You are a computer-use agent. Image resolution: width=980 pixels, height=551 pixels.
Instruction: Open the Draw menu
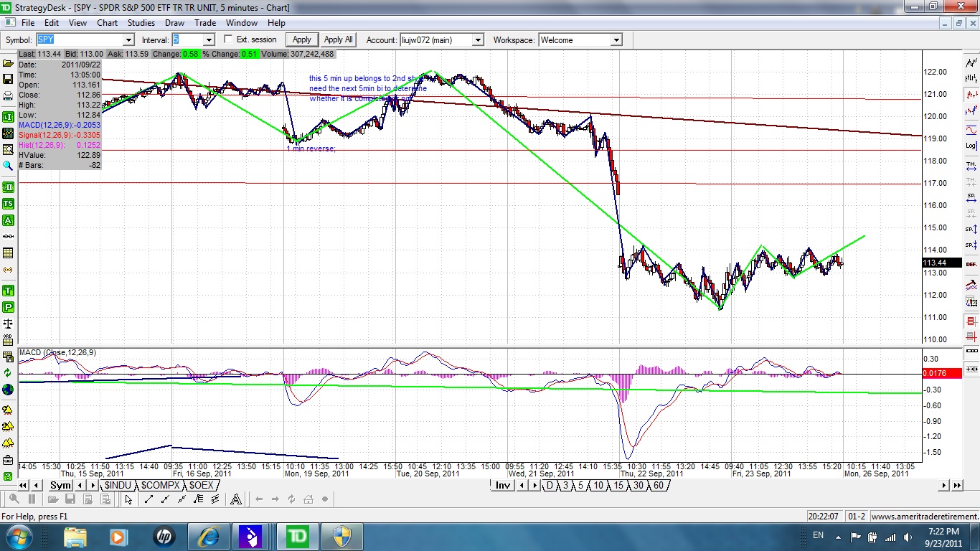[174, 23]
